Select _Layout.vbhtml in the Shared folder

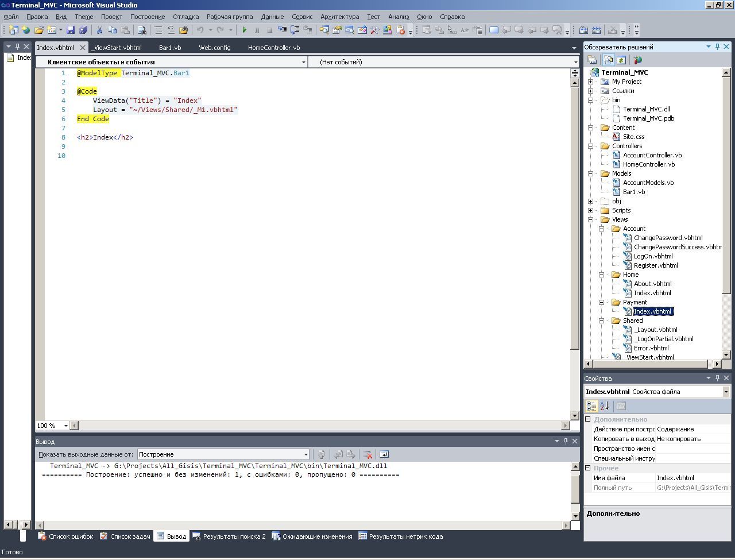coord(655,330)
